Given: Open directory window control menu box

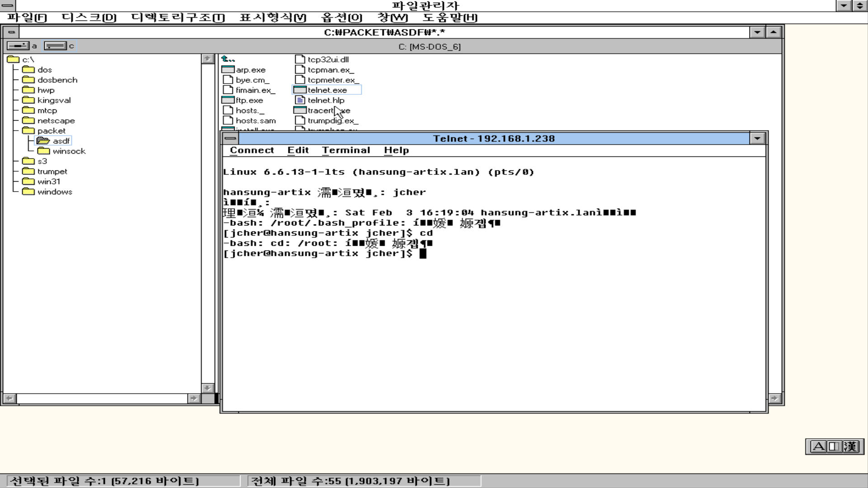Looking at the screenshot, I should click(11, 32).
